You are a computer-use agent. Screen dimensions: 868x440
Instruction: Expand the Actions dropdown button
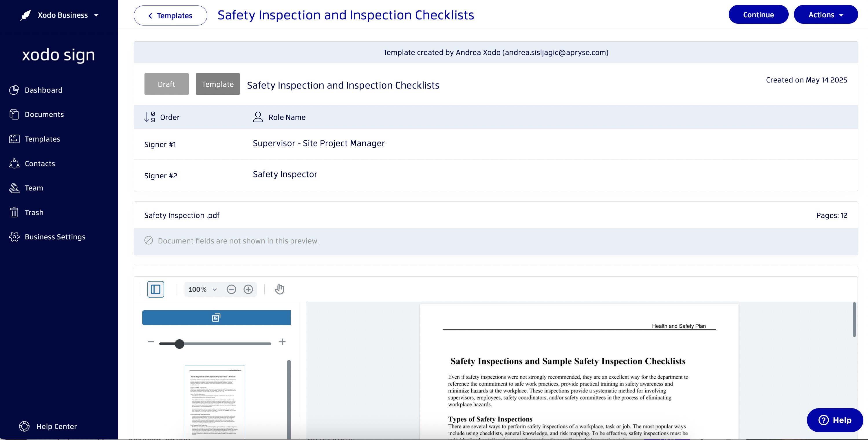pyautogui.click(x=825, y=14)
